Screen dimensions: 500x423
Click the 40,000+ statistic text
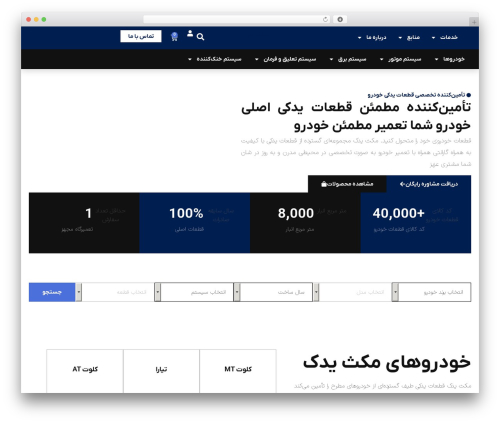399,213
